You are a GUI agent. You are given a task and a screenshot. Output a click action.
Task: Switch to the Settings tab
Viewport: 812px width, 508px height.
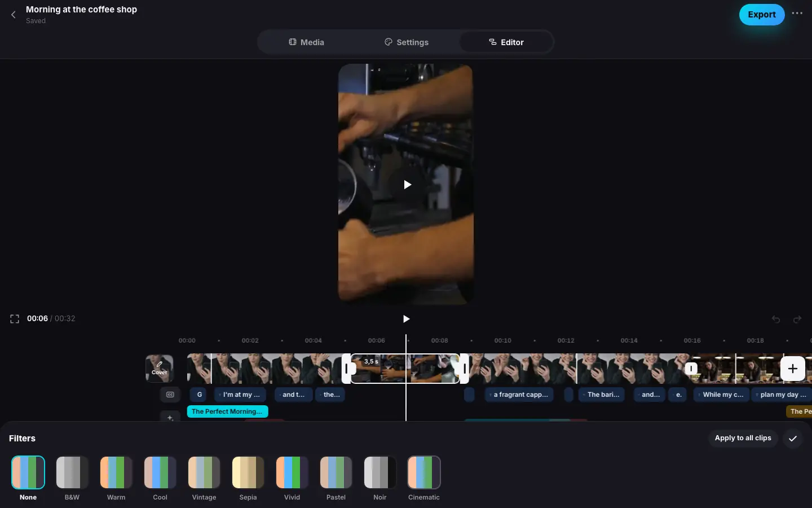[406, 42]
